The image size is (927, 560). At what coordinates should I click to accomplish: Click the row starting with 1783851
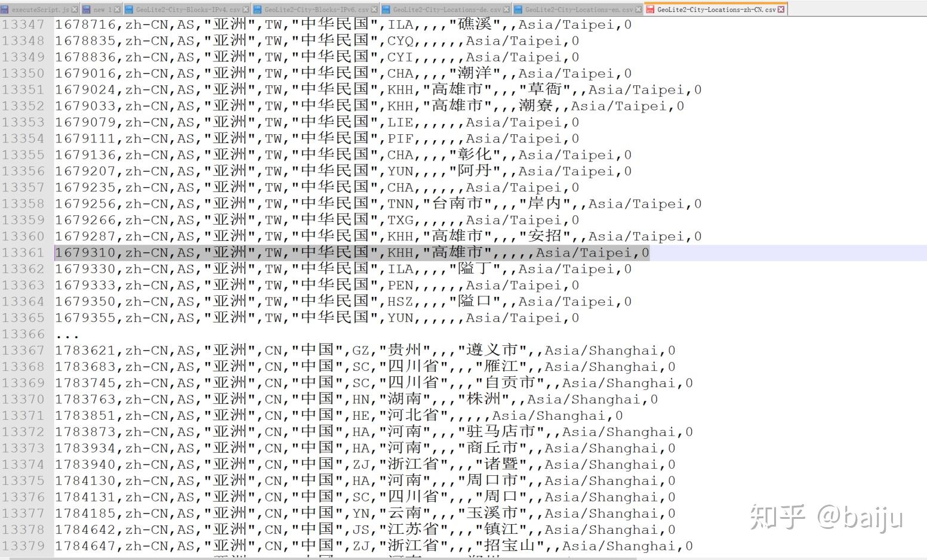point(339,416)
